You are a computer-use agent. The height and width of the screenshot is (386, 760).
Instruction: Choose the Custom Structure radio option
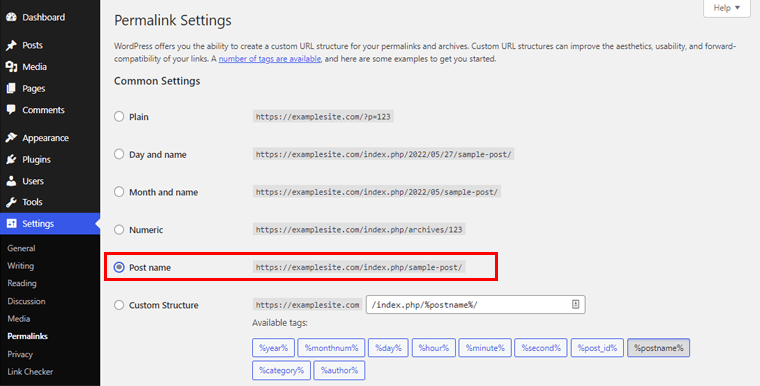pos(119,305)
